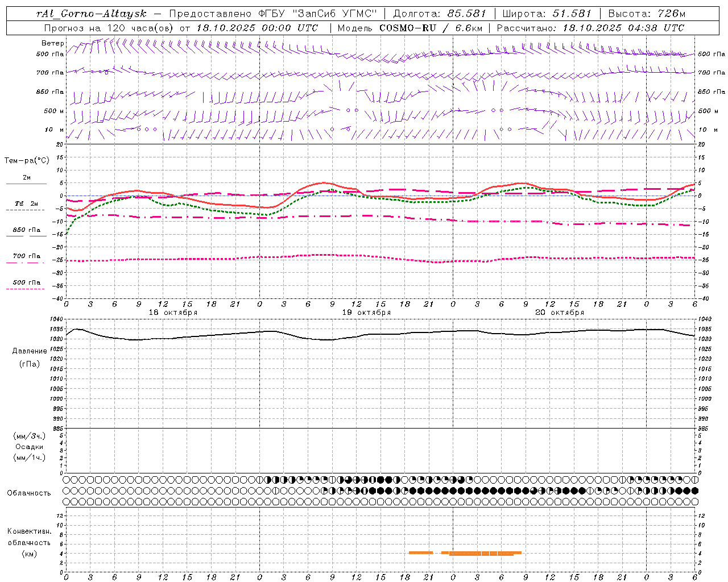Image resolution: width=728 pixels, height=582 pixels.
Task: Click the '20 октября' date label
Action: (x=560, y=313)
